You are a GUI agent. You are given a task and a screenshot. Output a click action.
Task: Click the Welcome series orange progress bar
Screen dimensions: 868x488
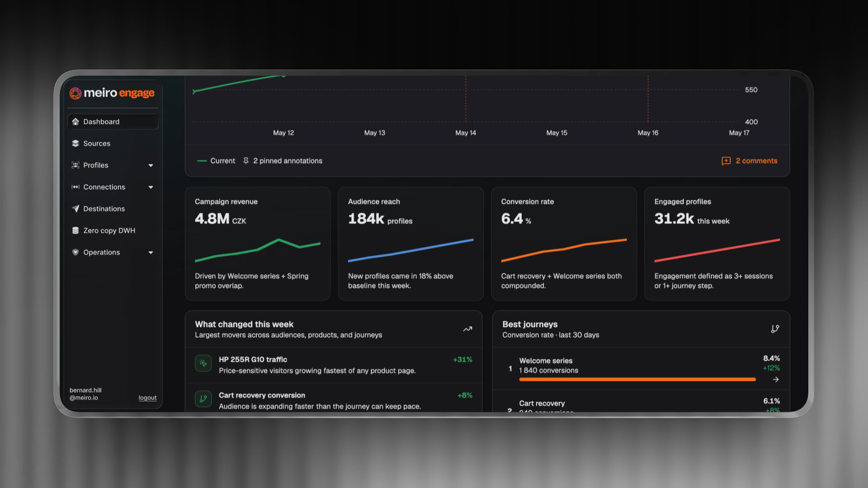[637, 380]
